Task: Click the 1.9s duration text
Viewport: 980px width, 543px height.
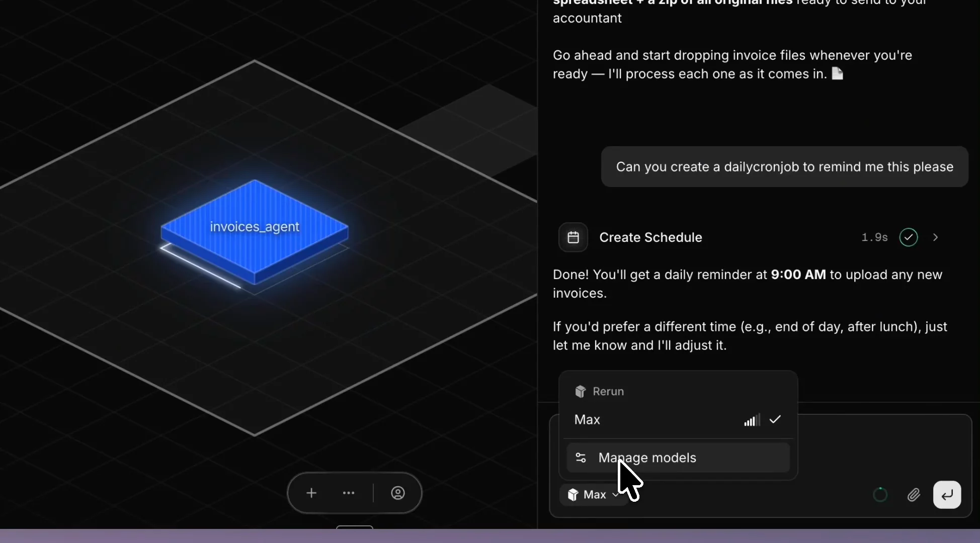Action: click(x=874, y=237)
